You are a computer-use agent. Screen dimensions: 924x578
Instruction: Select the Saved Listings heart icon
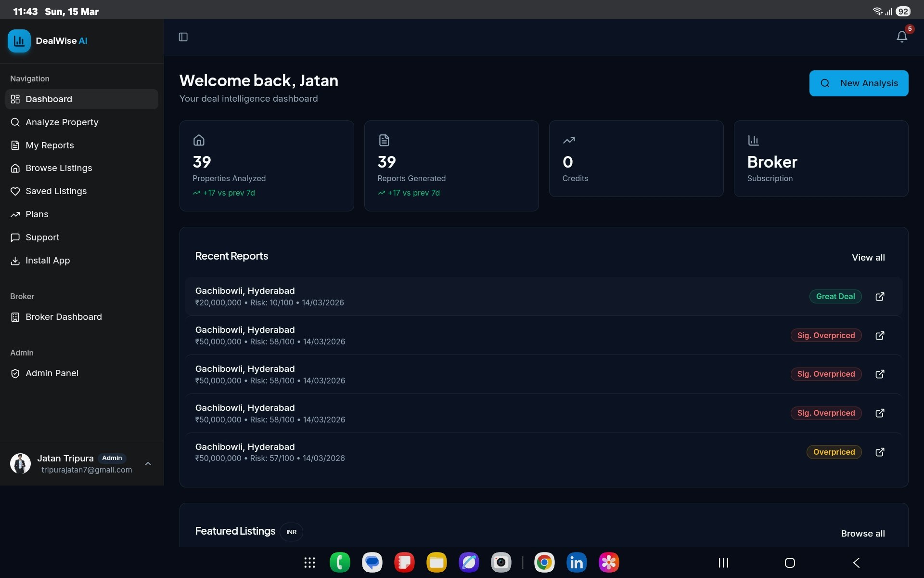15,191
